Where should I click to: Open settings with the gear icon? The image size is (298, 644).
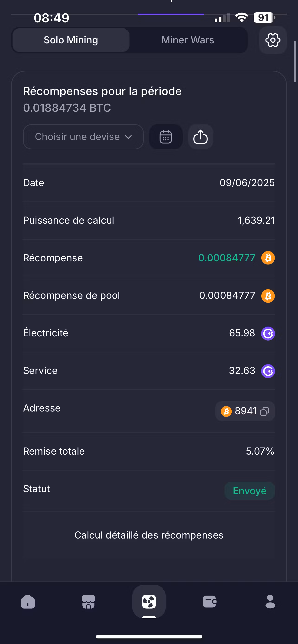tap(272, 40)
